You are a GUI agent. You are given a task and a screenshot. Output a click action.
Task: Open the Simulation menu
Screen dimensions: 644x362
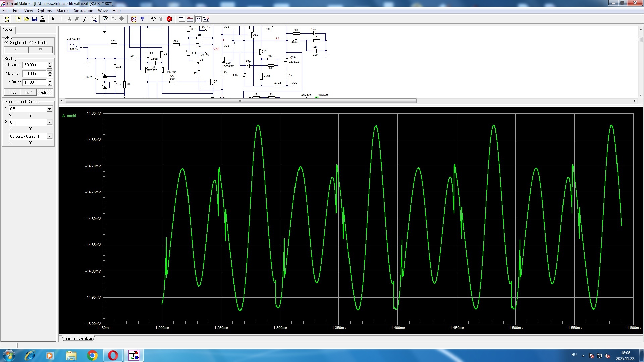[x=84, y=11]
